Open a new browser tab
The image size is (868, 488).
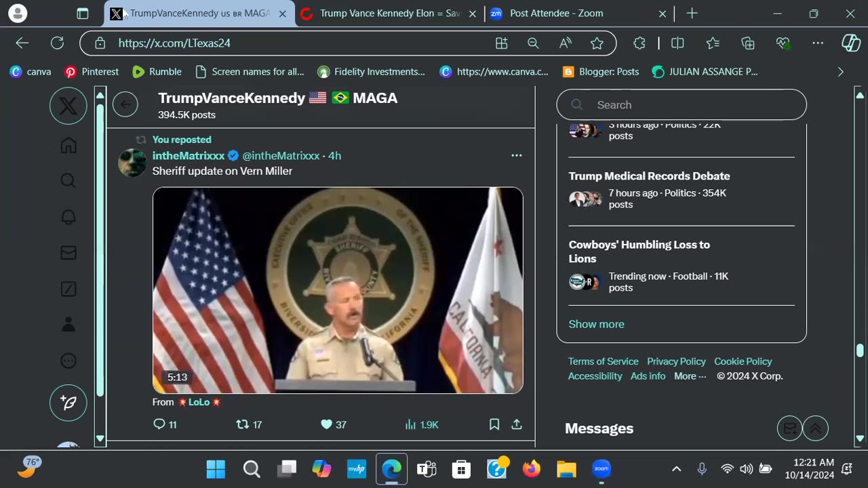point(692,14)
